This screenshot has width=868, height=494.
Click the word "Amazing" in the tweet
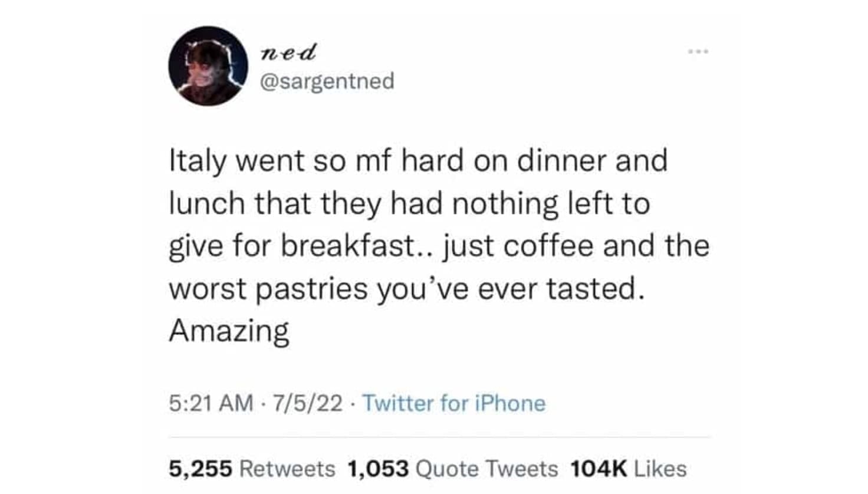(x=229, y=331)
